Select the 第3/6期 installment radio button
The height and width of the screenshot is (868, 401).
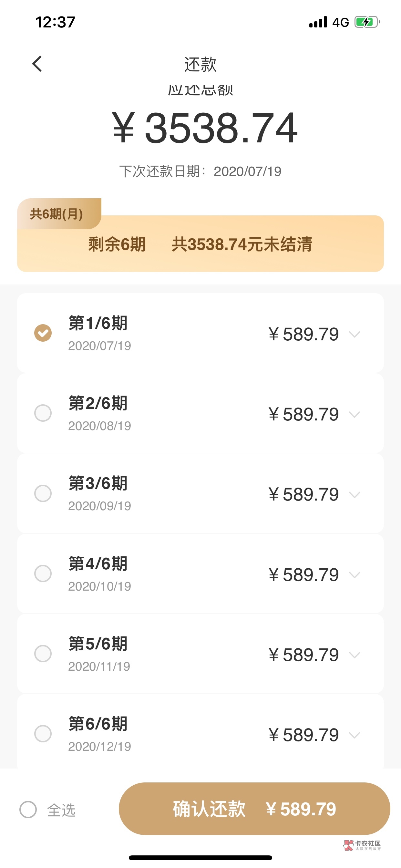tap(43, 493)
